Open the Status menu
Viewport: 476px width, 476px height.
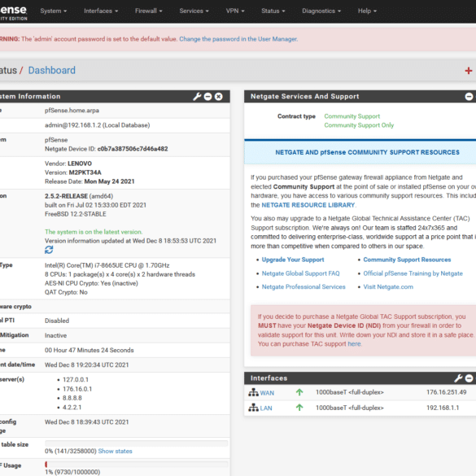pos(273,11)
